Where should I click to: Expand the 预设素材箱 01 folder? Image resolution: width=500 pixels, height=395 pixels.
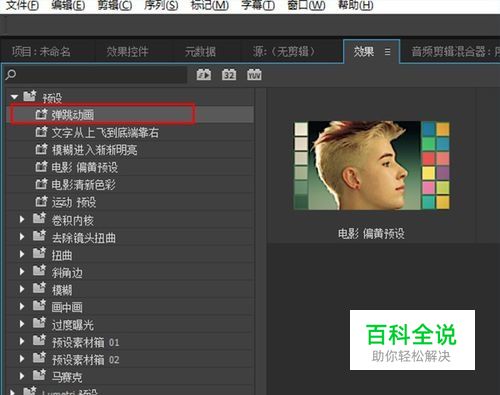(x=22, y=341)
